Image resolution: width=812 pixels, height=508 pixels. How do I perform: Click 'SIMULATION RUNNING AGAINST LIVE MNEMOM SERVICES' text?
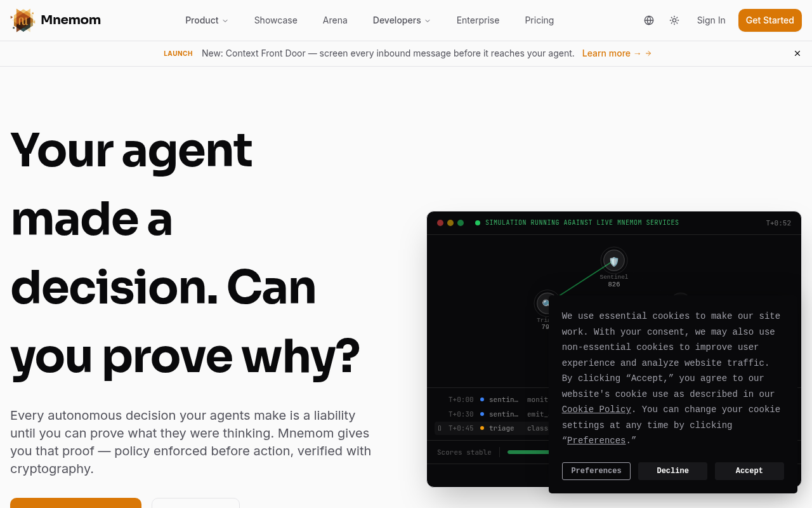tap(582, 223)
